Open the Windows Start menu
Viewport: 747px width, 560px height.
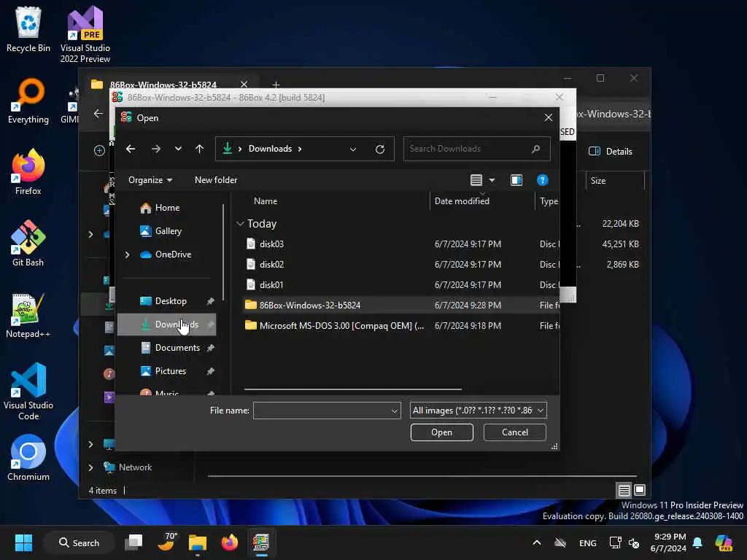23,542
